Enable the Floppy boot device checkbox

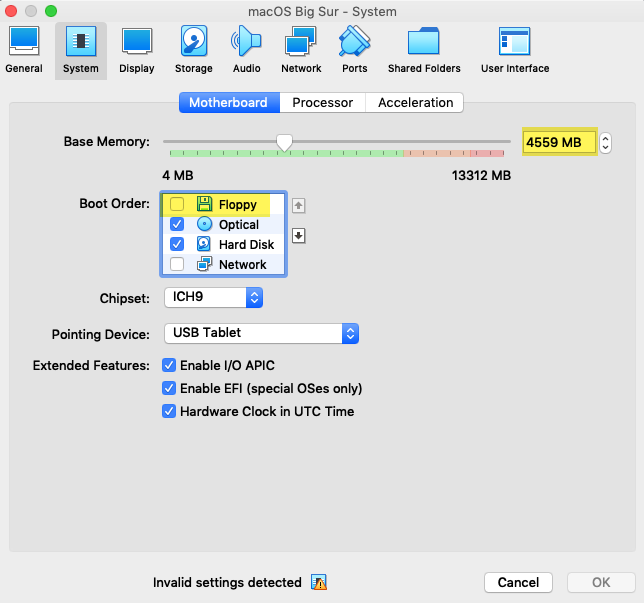[177, 204]
